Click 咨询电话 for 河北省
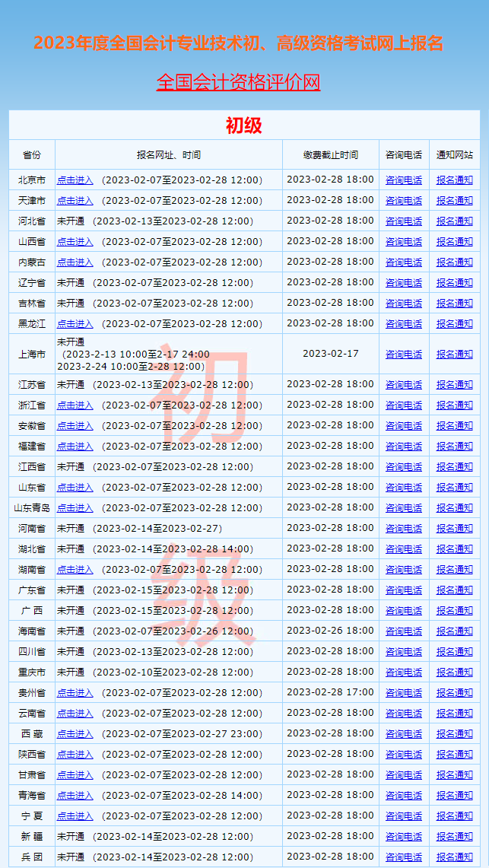 click(x=403, y=221)
